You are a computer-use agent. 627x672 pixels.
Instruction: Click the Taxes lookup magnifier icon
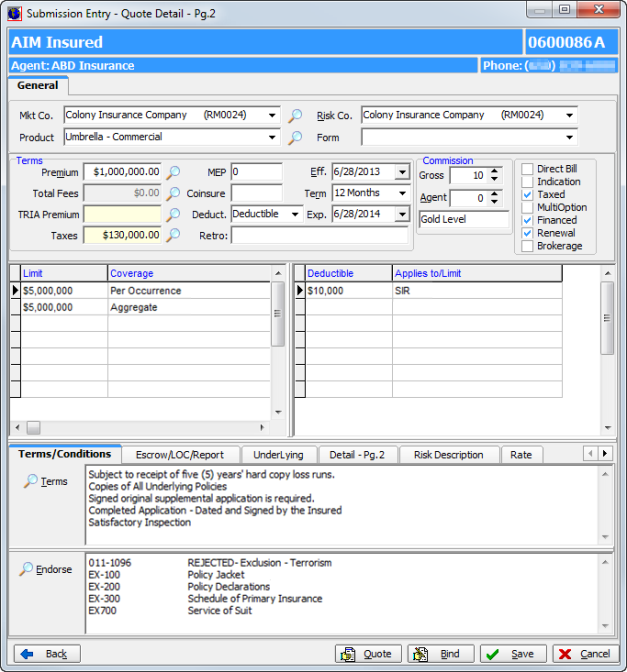173,236
